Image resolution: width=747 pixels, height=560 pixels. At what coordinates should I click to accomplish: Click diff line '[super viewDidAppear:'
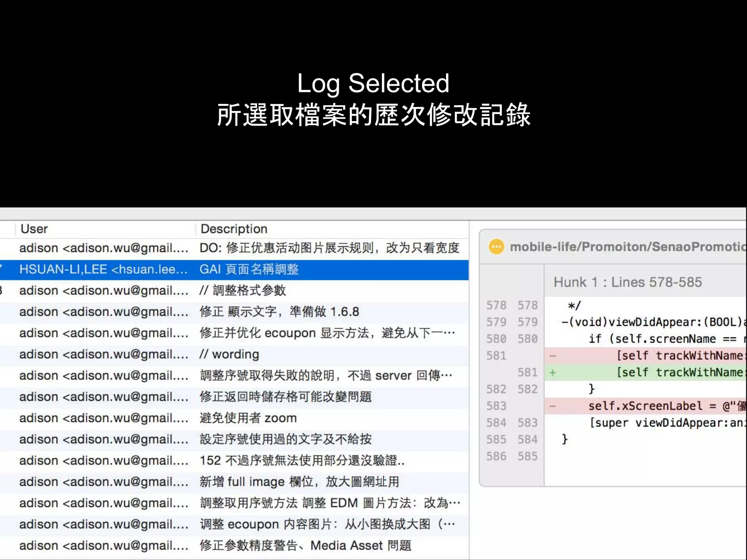click(x=646, y=423)
